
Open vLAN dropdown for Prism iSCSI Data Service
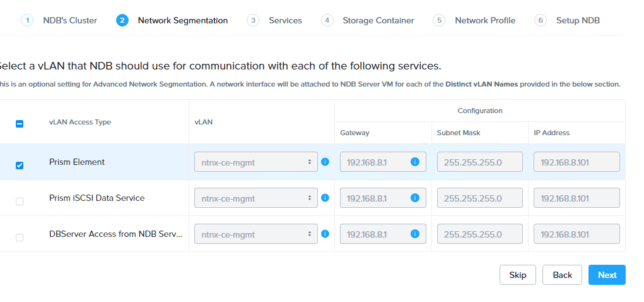(255, 198)
